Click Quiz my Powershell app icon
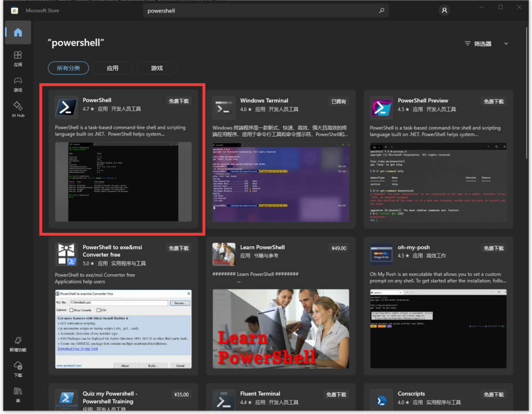 click(66, 400)
